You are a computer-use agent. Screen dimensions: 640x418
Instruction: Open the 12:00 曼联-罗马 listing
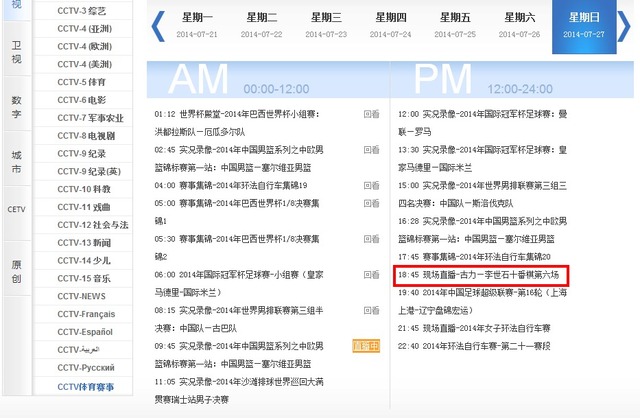483,123
